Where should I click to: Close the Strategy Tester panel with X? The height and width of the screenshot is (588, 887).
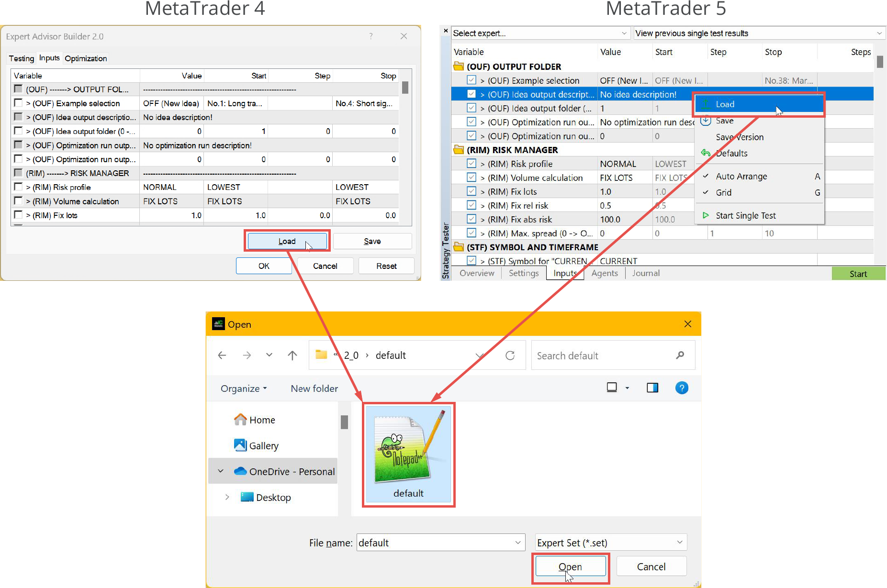pyautogui.click(x=446, y=31)
